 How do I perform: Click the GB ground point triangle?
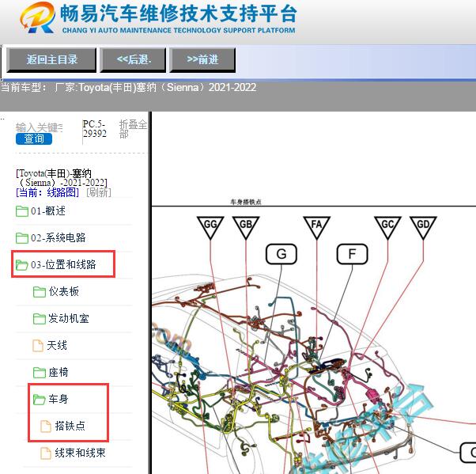[x=246, y=227]
